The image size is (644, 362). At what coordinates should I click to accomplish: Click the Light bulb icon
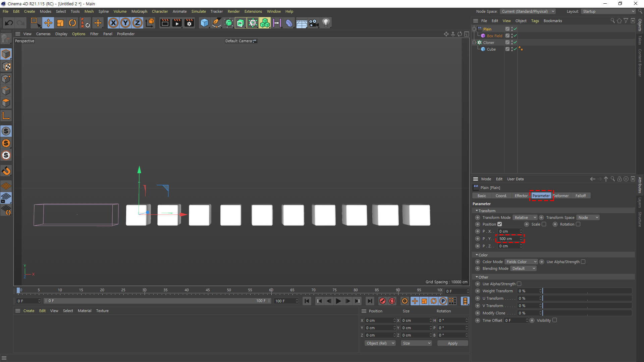(x=326, y=23)
